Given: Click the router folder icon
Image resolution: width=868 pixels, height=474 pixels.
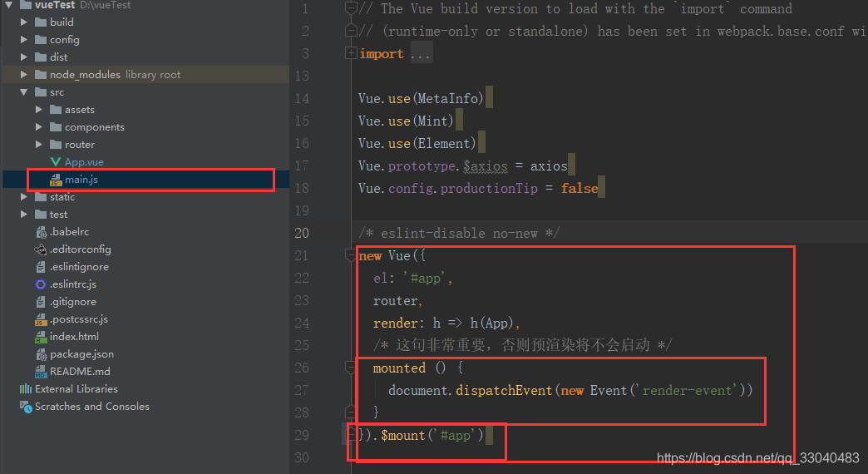Looking at the screenshot, I should 56,145.
